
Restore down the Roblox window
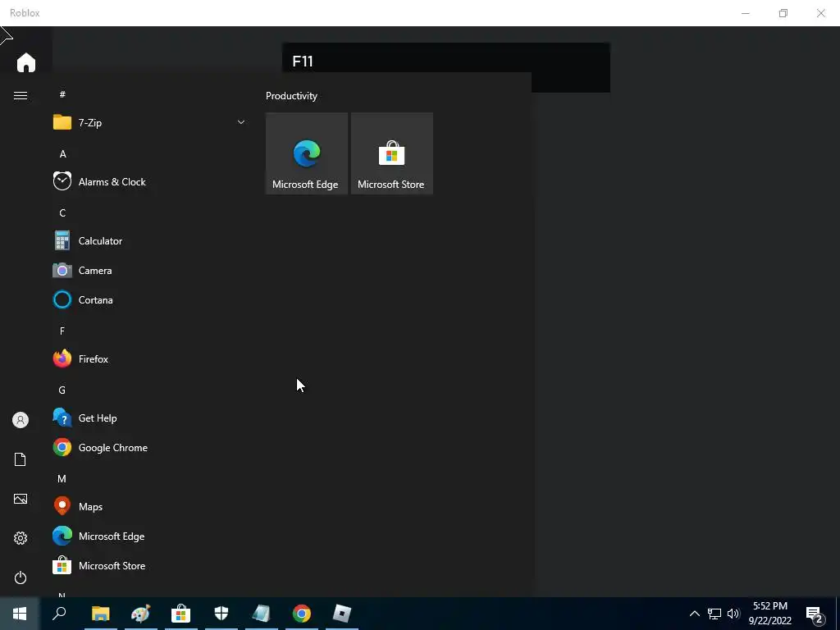coord(783,13)
